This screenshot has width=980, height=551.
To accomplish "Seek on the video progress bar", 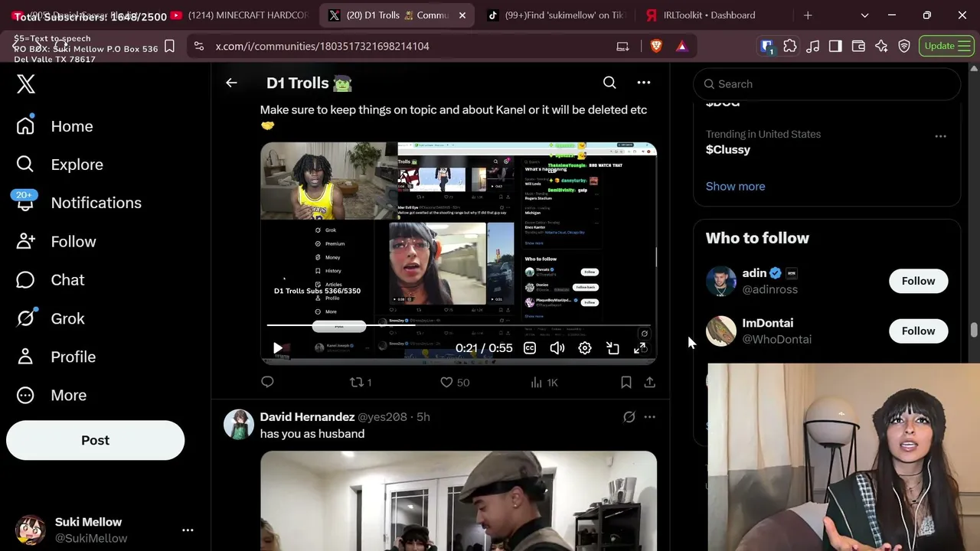I will [459, 325].
